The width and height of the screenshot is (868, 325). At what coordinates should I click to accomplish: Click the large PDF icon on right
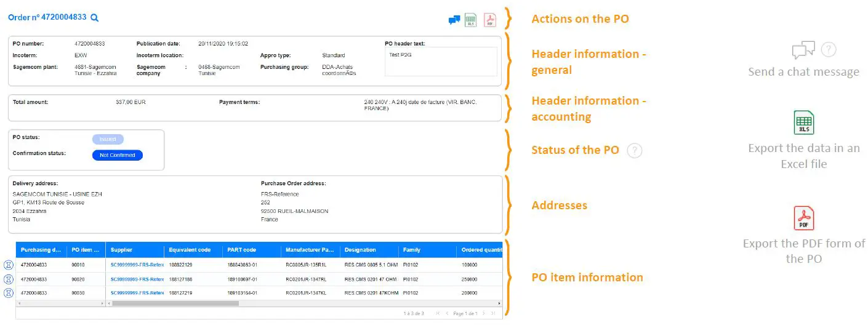[803, 219]
